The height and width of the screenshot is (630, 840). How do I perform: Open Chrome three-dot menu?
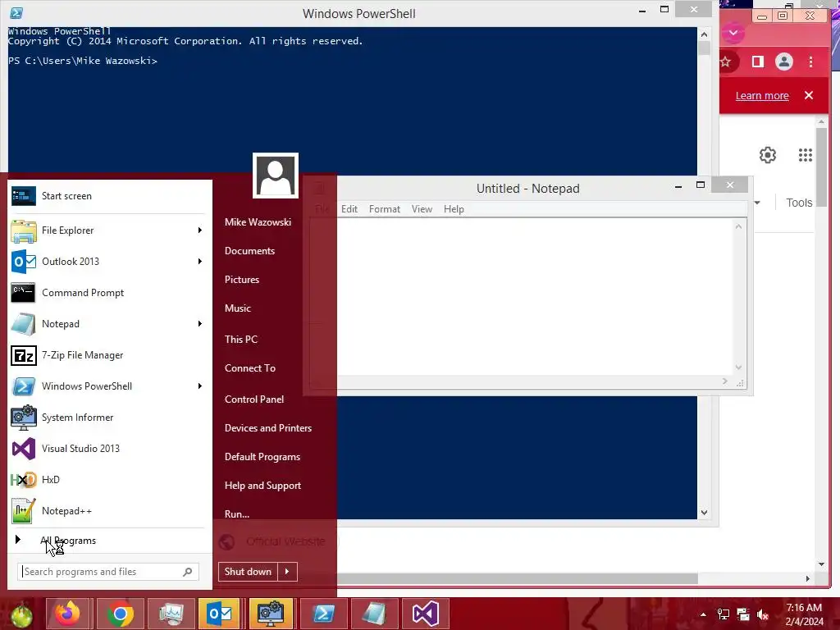(x=810, y=62)
